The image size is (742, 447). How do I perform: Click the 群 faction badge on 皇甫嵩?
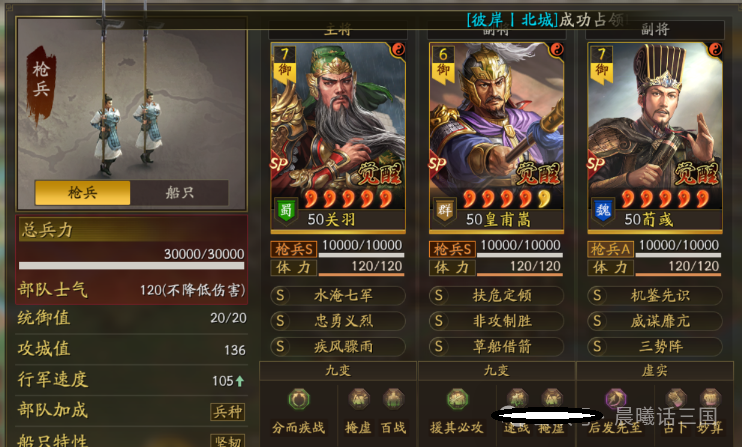(444, 210)
